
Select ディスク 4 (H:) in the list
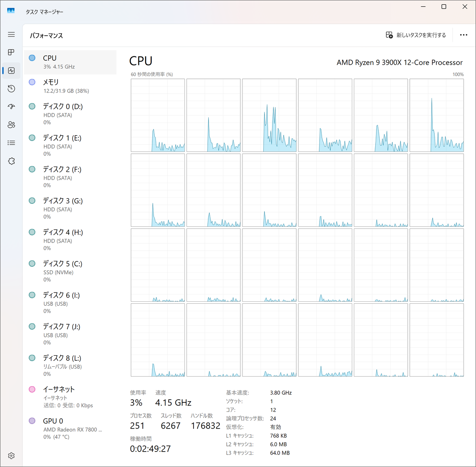70,240
